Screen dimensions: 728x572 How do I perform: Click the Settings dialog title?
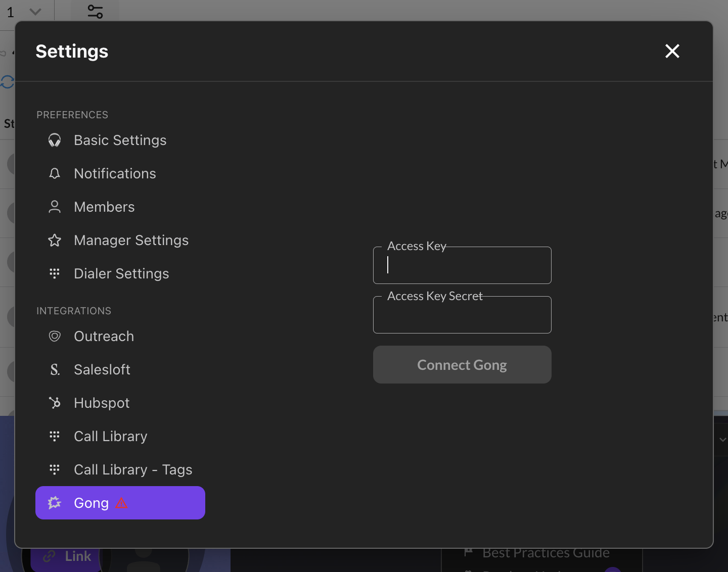coord(72,51)
